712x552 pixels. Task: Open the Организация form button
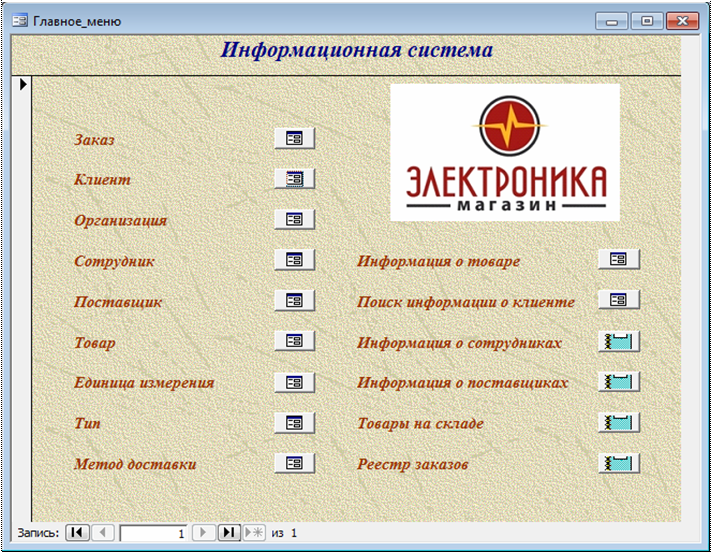click(x=294, y=219)
